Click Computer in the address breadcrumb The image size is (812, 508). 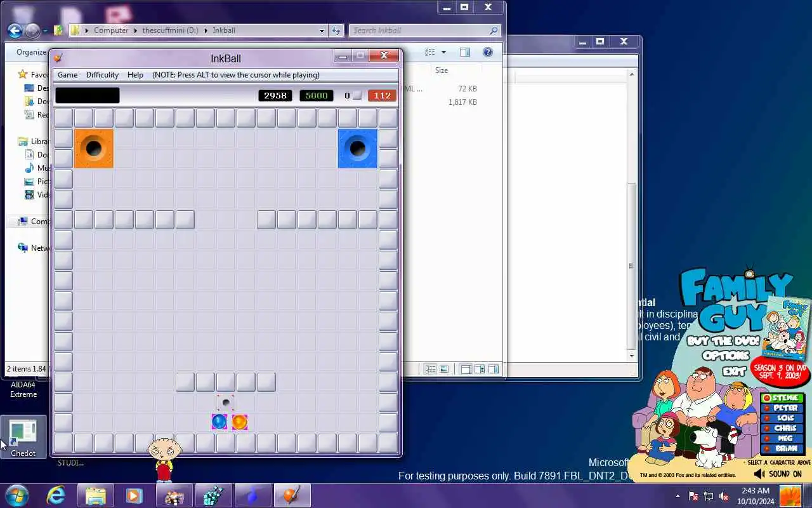pos(111,30)
